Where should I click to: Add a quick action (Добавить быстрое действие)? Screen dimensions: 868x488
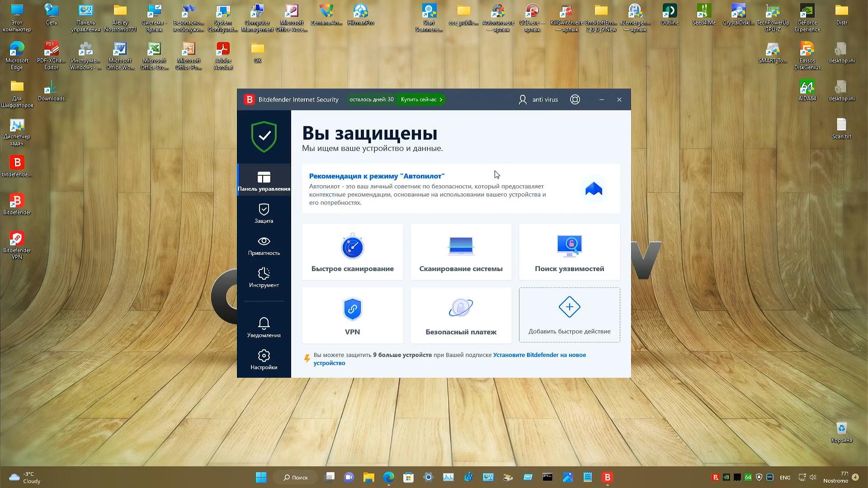coord(569,315)
